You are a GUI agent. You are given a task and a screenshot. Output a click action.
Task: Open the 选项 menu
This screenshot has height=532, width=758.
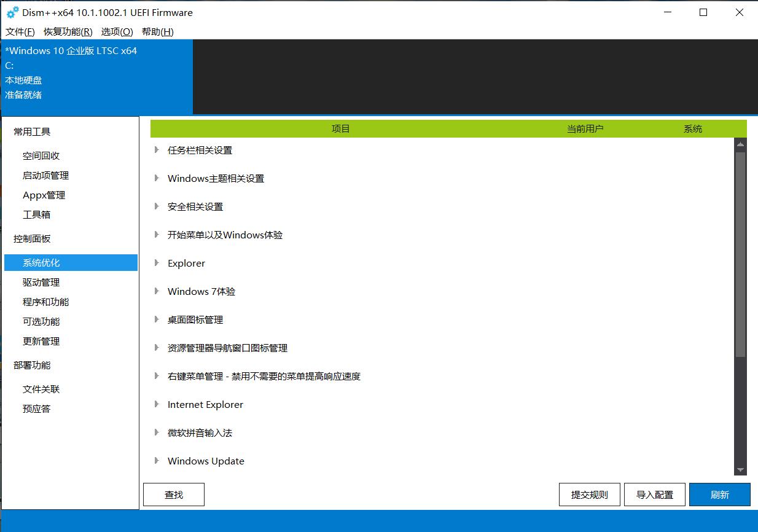[x=116, y=31]
